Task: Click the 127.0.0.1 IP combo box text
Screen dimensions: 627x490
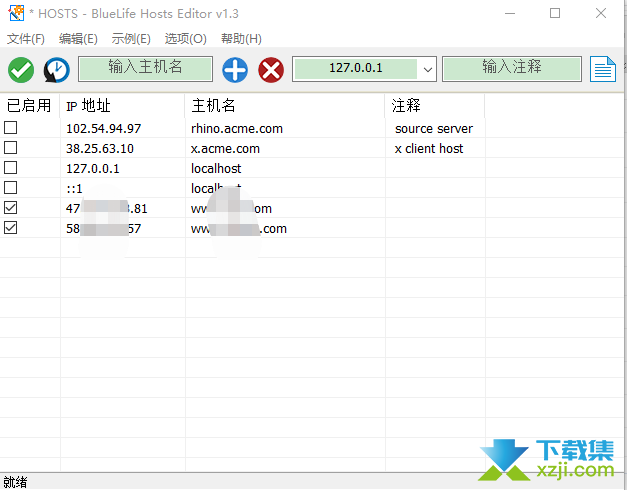Action: point(355,68)
